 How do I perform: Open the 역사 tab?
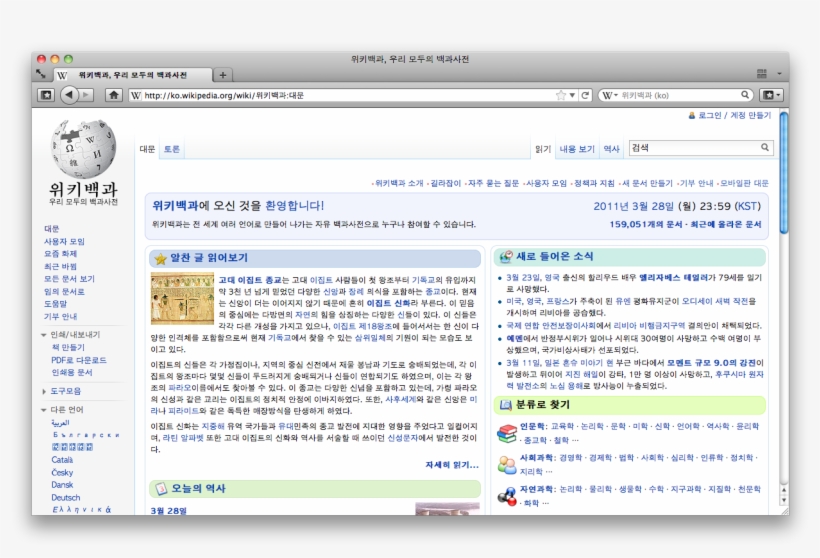[611, 149]
